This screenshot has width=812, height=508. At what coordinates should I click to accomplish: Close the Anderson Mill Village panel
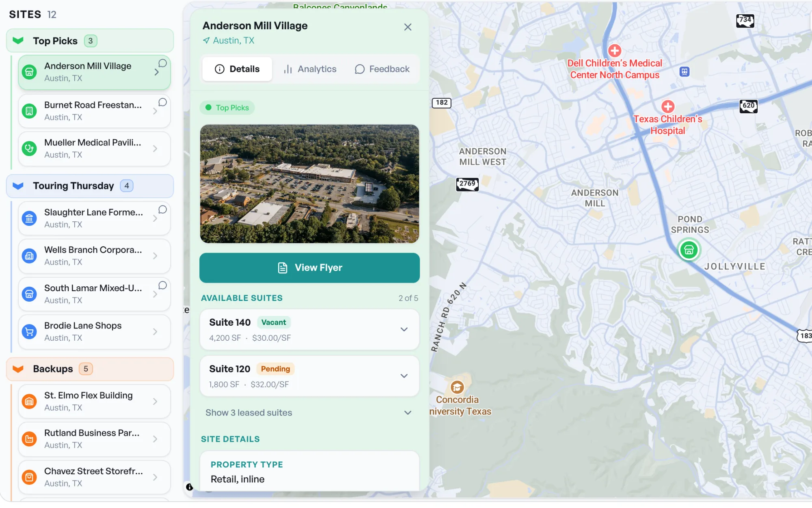[408, 27]
